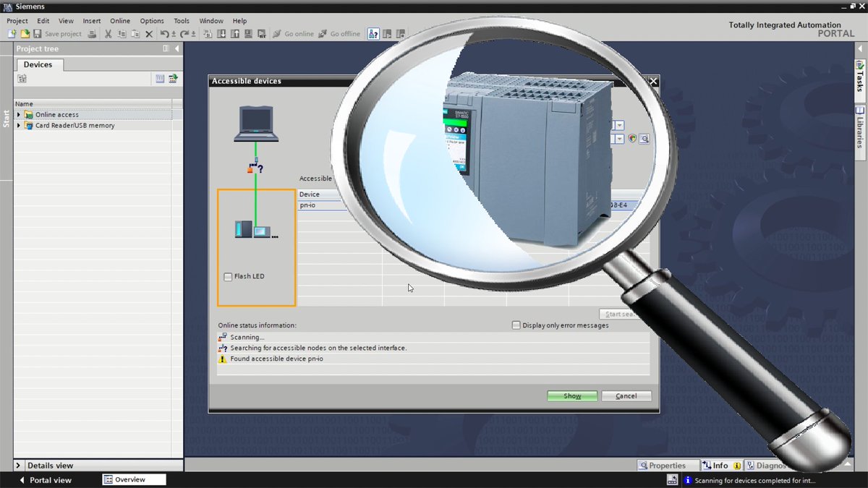Click Go online in the toolbar
The width and height of the screenshot is (868, 488).
coord(293,34)
